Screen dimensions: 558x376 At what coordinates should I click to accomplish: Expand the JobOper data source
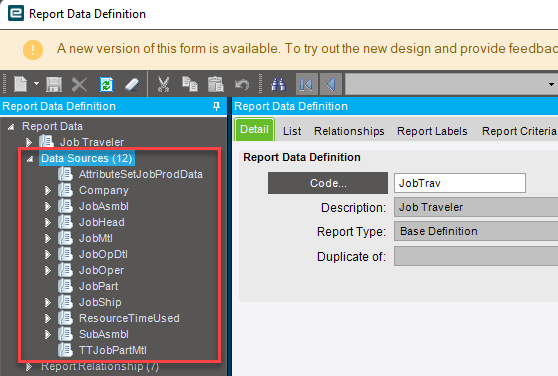pyautogui.click(x=48, y=271)
